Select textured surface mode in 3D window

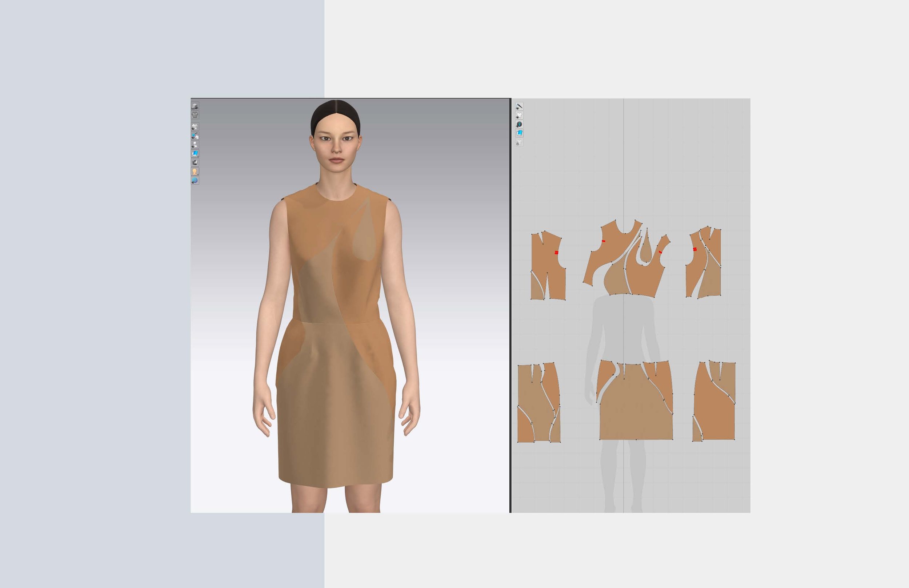tap(195, 153)
